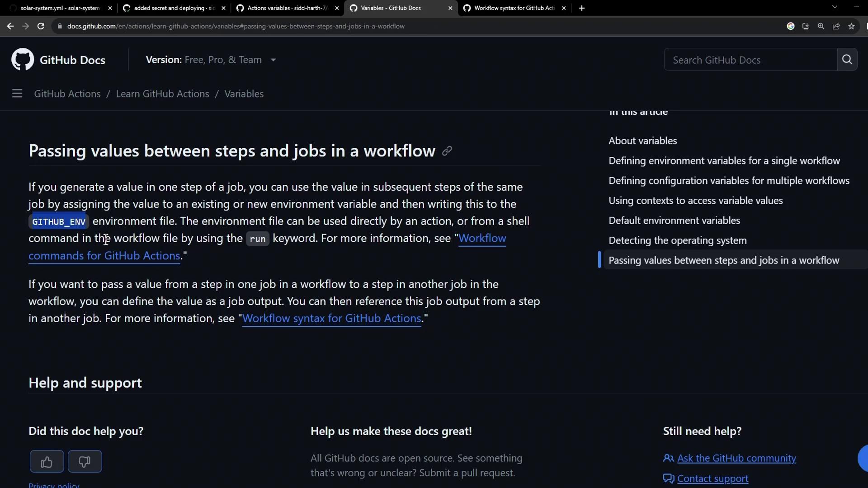Open the Workflow syntax for GitHub Actions link
868x488 pixels.
click(331, 319)
